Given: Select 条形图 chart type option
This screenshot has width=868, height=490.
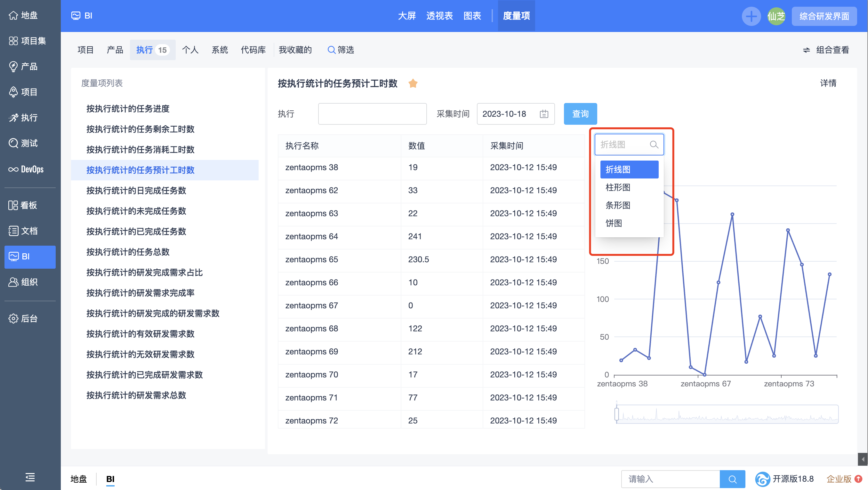Looking at the screenshot, I should point(618,205).
